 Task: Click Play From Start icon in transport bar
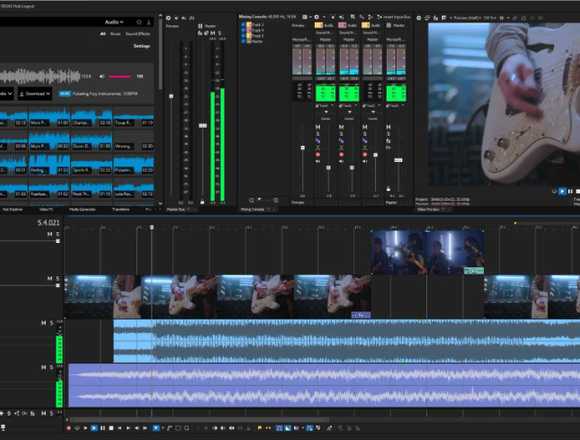(x=85, y=428)
